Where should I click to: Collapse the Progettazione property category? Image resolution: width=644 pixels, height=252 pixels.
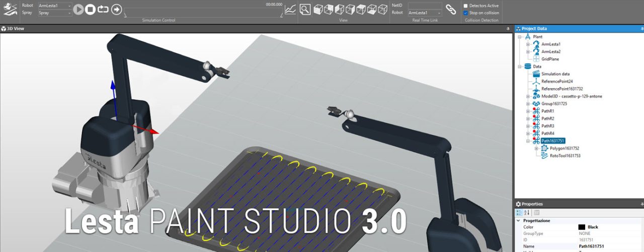[x=519, y=220]
